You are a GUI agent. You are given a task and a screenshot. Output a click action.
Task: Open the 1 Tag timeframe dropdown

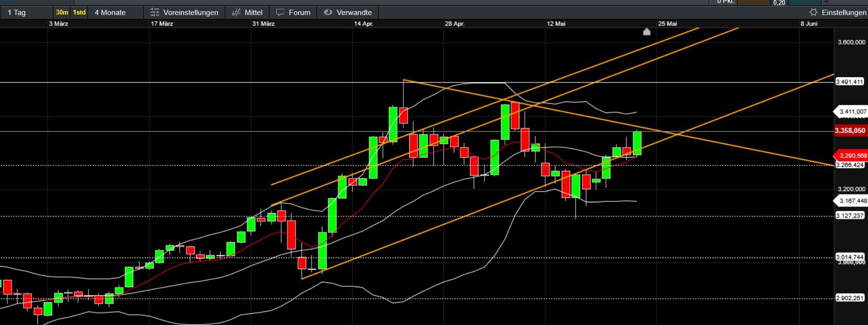27,13
